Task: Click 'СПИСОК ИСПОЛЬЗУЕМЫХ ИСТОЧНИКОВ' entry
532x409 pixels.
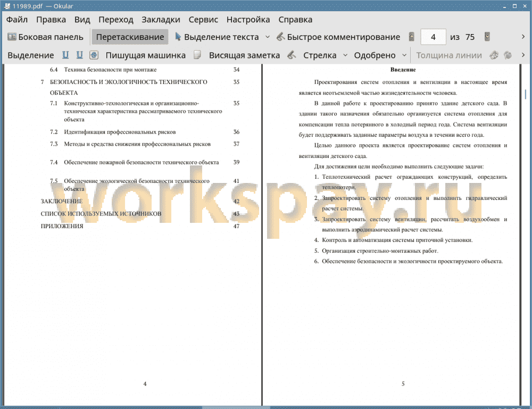Action: pos(101,214)
